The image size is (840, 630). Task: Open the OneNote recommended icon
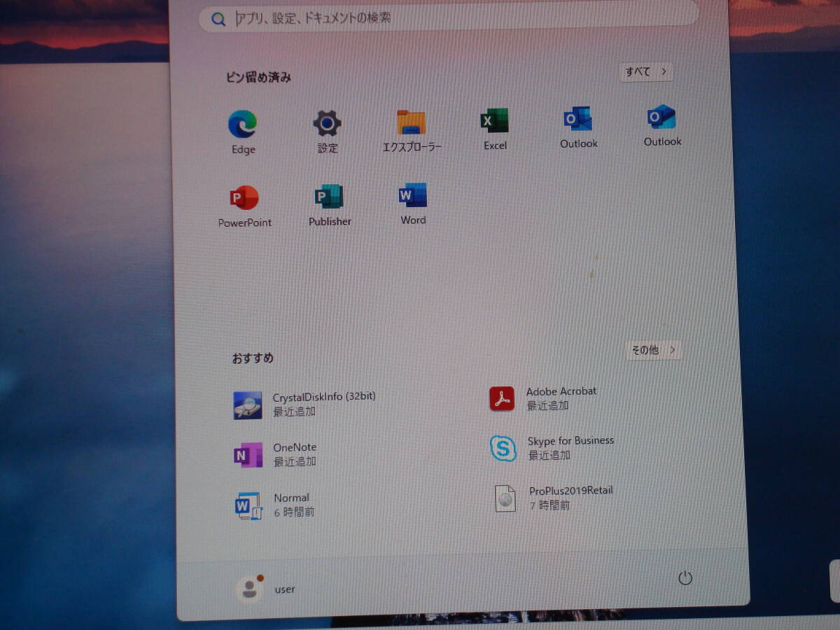pyautogui.click(x=248, y=455)
